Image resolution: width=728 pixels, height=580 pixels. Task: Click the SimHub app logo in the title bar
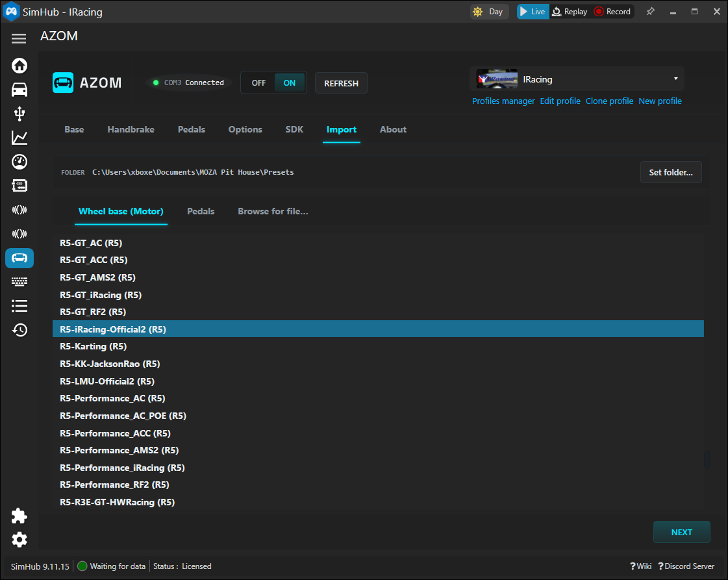(x=11, y=12)
